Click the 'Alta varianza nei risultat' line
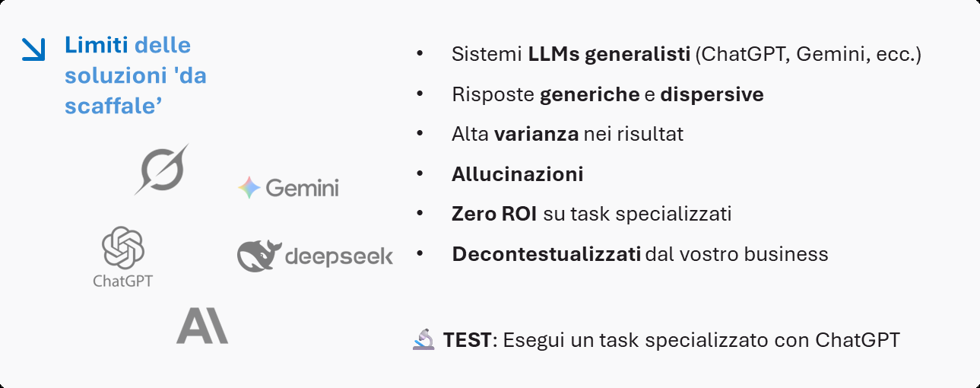The height and width of the screenshot is (388, 980). click(567, 134)
